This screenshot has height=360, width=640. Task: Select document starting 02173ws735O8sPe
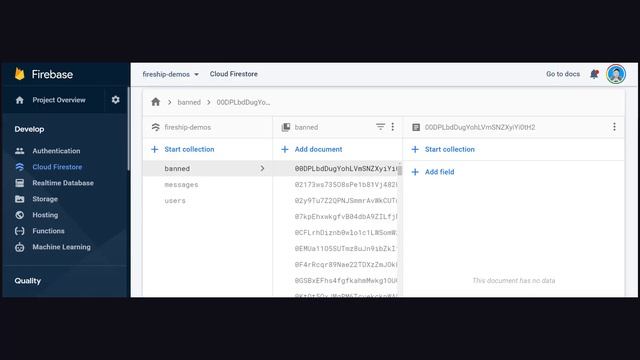click(x=345, y=184)
